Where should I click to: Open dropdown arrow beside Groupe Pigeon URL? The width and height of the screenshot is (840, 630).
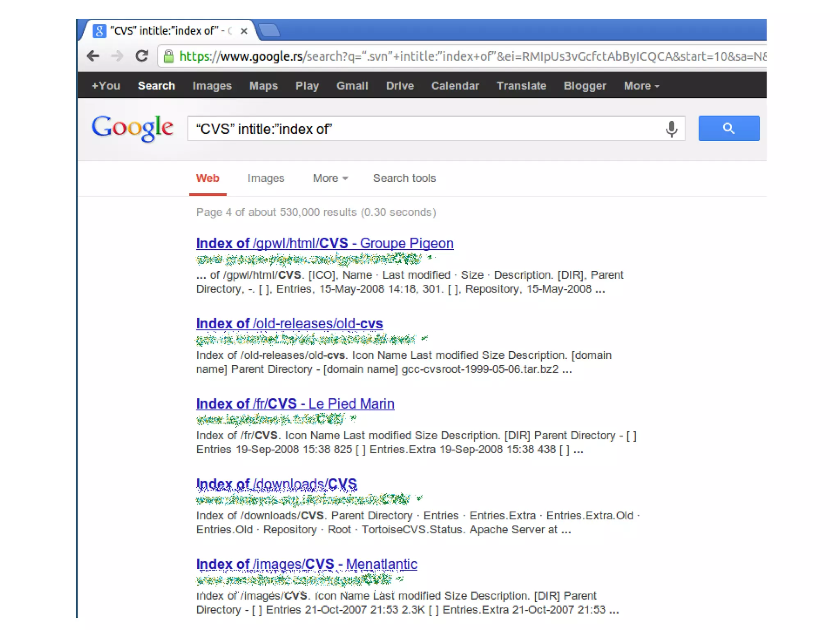[x=429, y=258]
